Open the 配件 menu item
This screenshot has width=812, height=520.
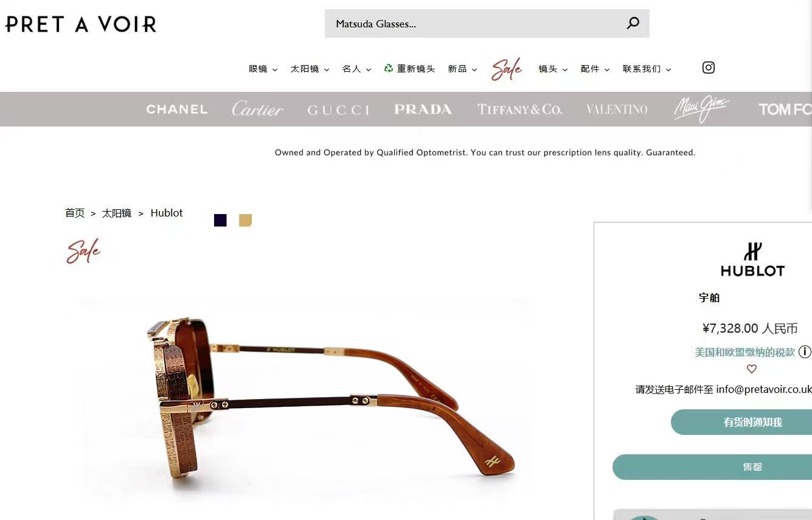[x=595, y=69]
